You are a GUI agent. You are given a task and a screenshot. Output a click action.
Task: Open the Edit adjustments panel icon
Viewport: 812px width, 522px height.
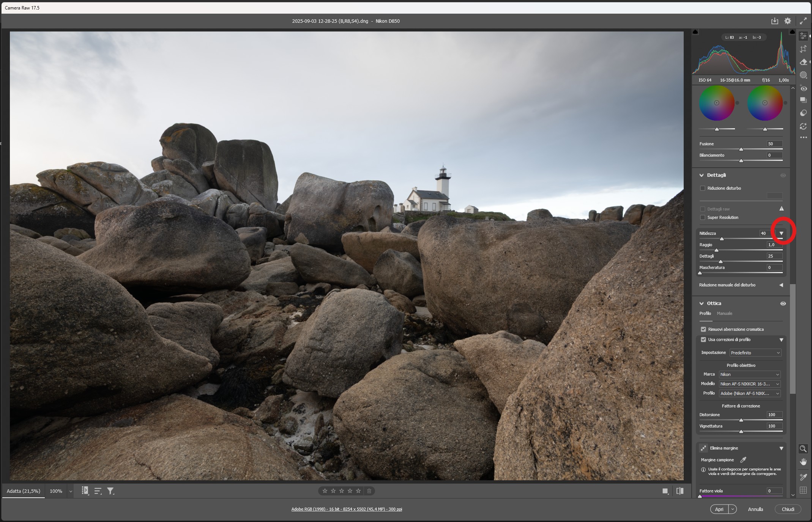tap(803, 36)
